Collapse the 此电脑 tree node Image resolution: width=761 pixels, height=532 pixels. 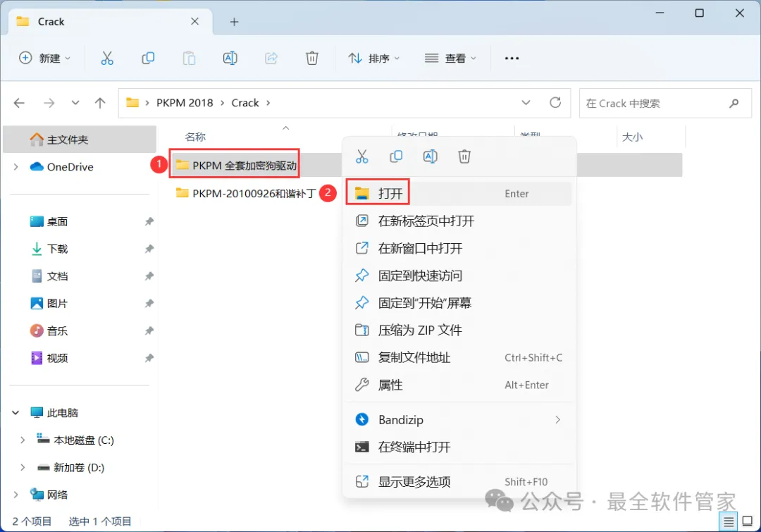pyautogui.click(x=16, y=413)
